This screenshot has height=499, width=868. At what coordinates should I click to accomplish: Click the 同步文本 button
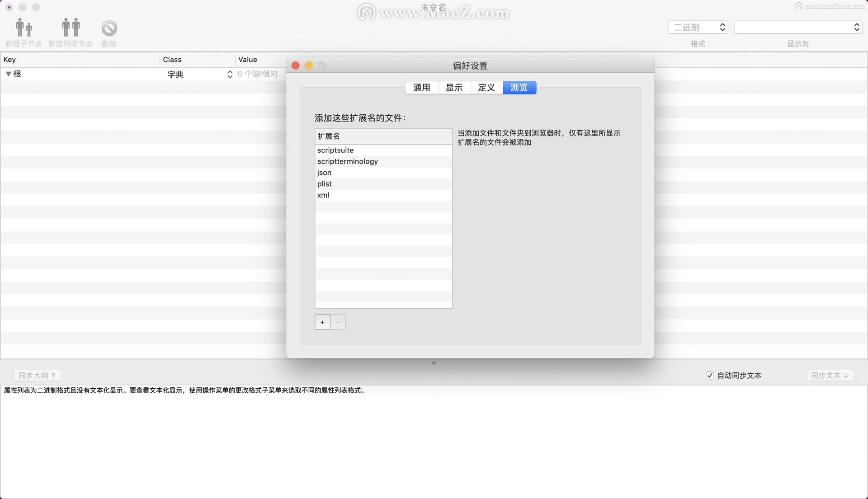pos(830,375)
